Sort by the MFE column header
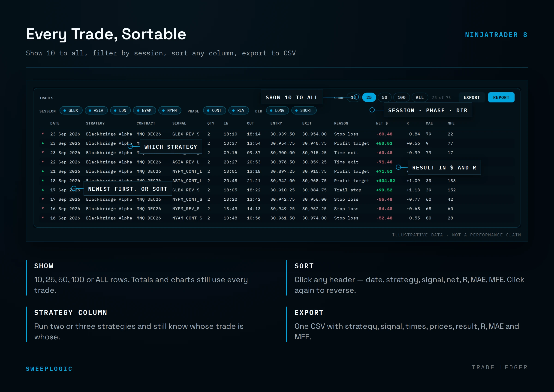 click(x=451, y=123)
